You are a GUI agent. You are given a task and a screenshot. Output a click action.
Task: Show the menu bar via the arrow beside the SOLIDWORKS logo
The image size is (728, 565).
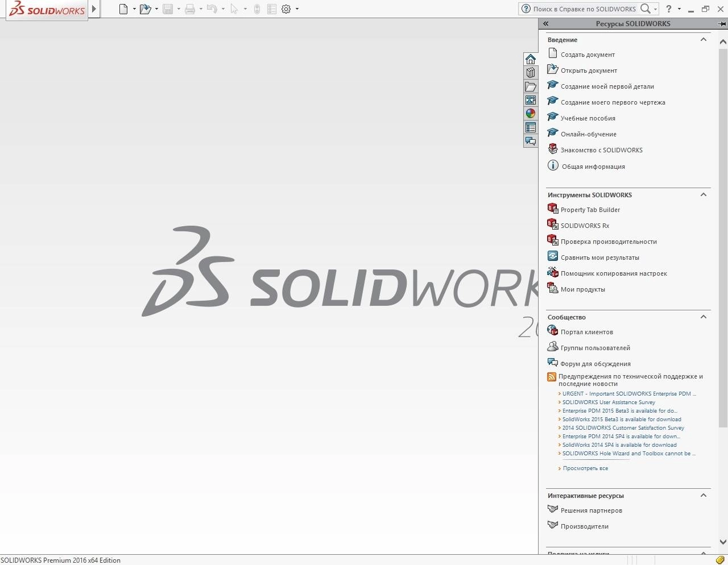click(94, 9)
